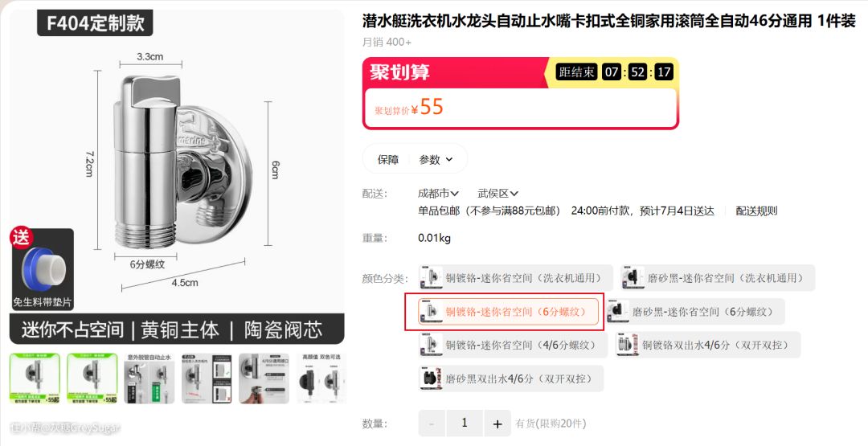Choose 磨砂黑-迷你省空间（洗衣机通用）variant
The height and width of the screenshot is (446, 868).
(718, 278)
